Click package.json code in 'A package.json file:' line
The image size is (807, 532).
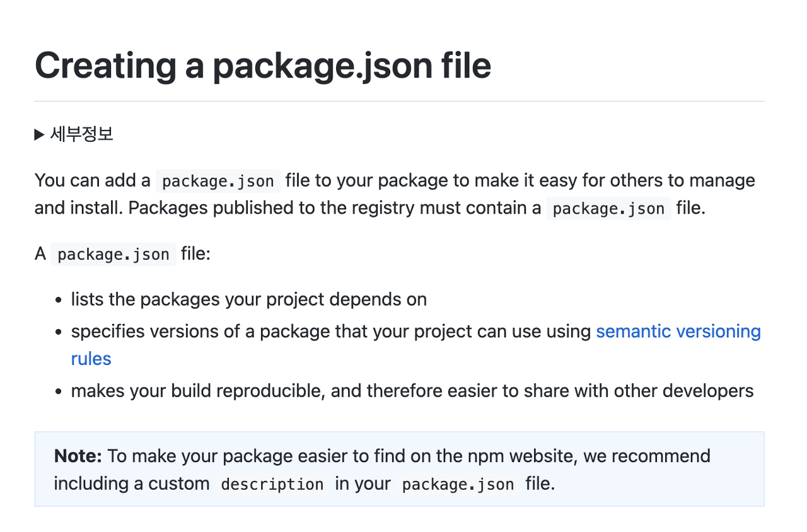pyautogui.click(x=113, y=255)
